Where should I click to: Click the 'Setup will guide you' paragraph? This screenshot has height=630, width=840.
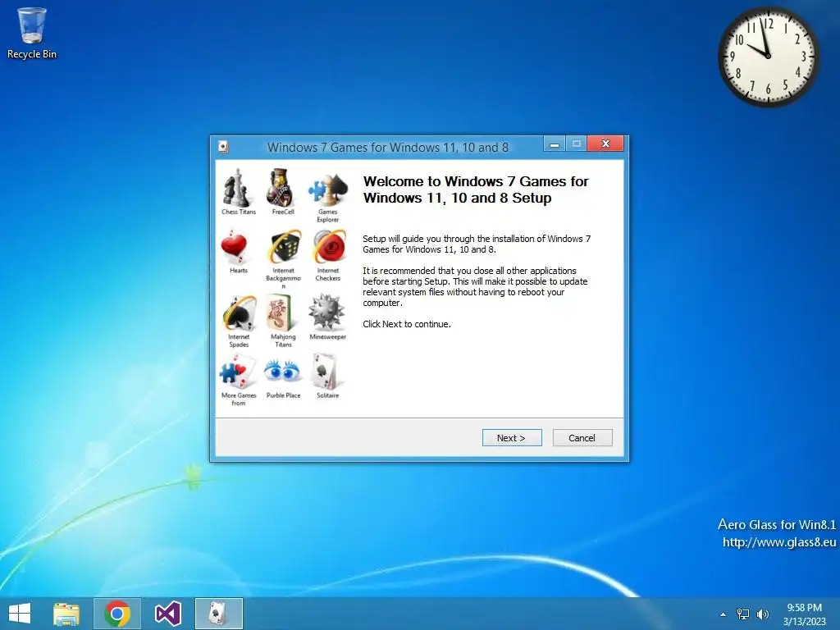coord(477,244)
